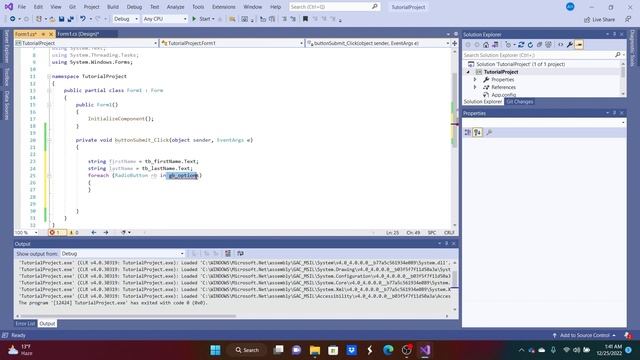Click Show All Files icon in Solution Explorer
The height and width of the screenshot is (360, 640).
coord(548,45)
